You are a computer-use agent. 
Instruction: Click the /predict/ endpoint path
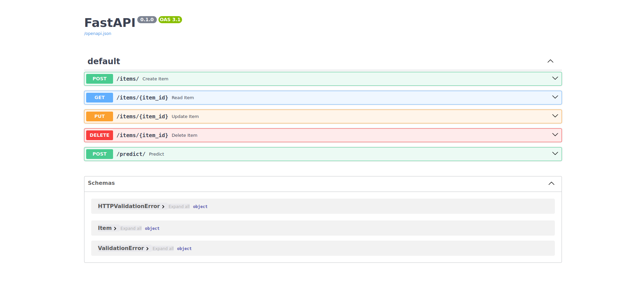pos(131,154)
